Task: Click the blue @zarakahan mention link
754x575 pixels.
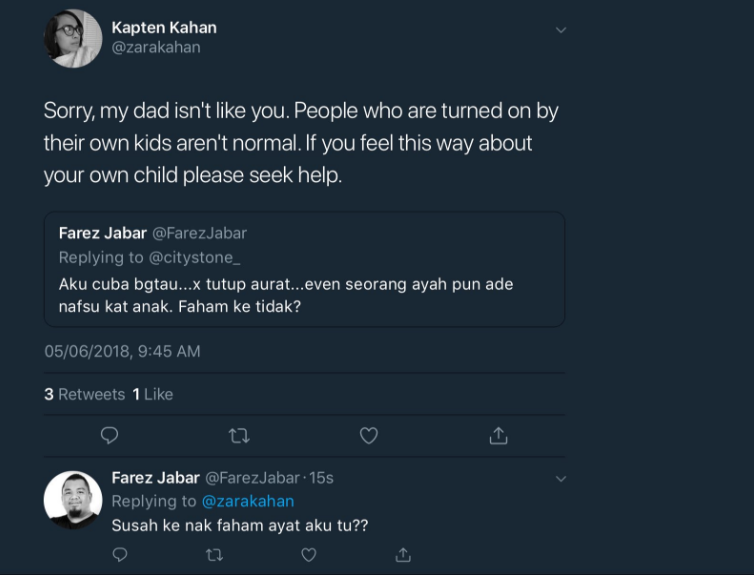Action: pos(248,501)
